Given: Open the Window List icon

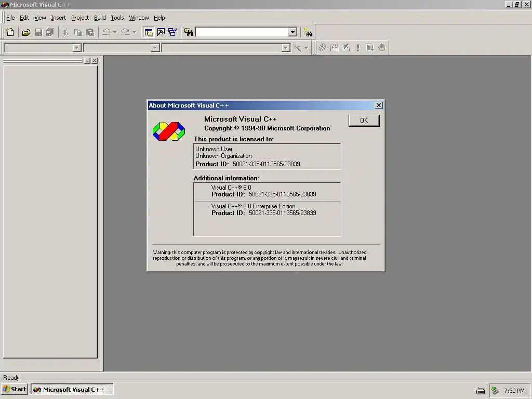Looking at the screenshot, I should click(172, 32).
